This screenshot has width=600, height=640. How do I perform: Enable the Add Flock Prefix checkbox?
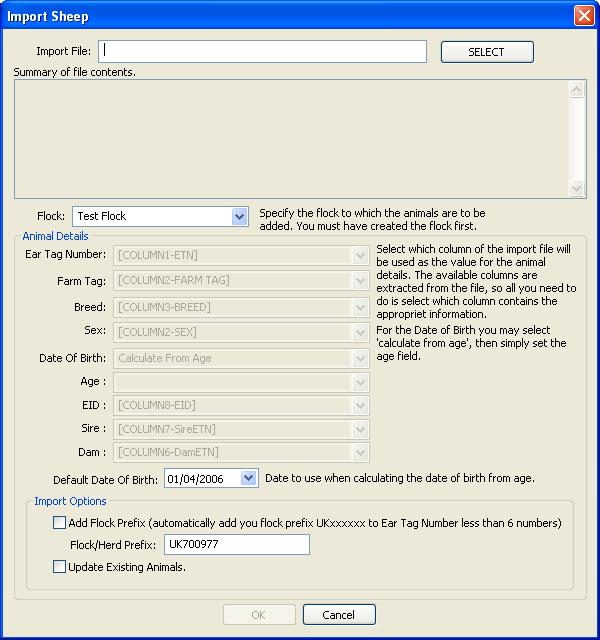(x=60, y=523)
